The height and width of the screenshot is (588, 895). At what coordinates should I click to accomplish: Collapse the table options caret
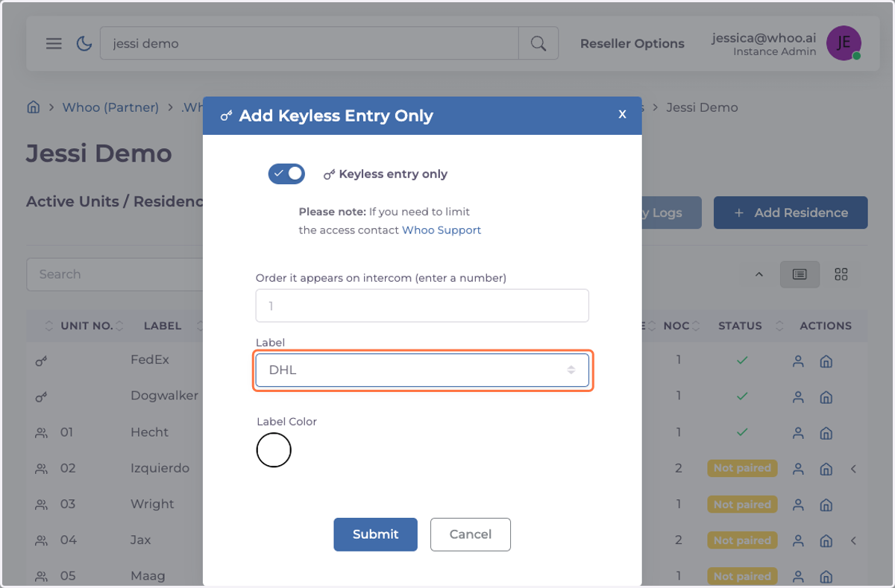coord(759,274)
